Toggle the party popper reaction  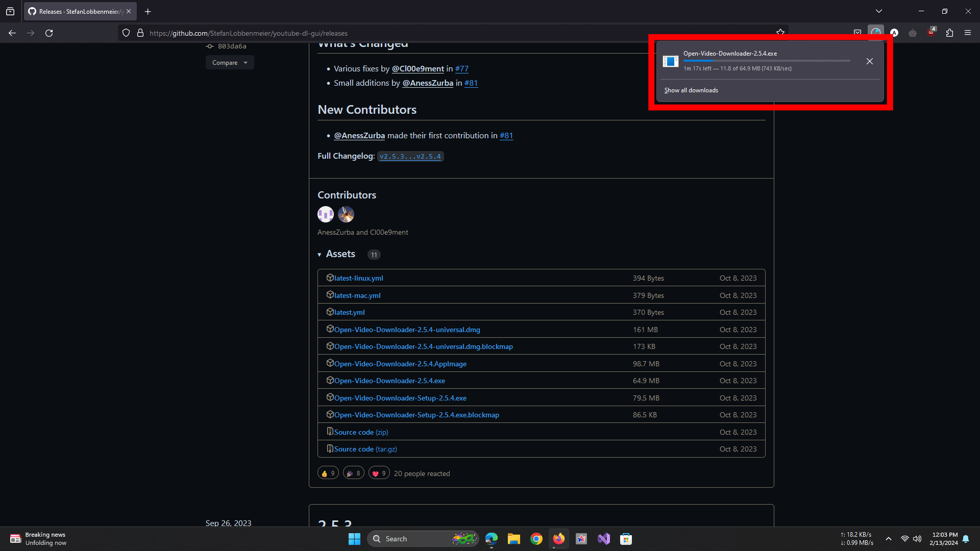(x=353, y=473)
